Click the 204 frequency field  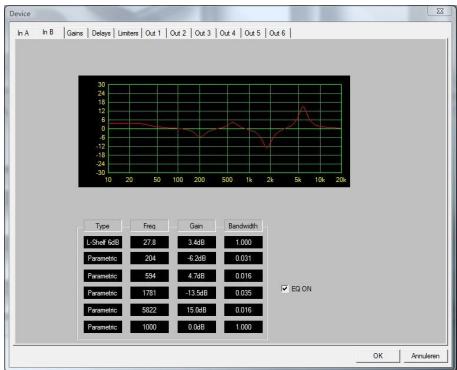coord(150,258)
